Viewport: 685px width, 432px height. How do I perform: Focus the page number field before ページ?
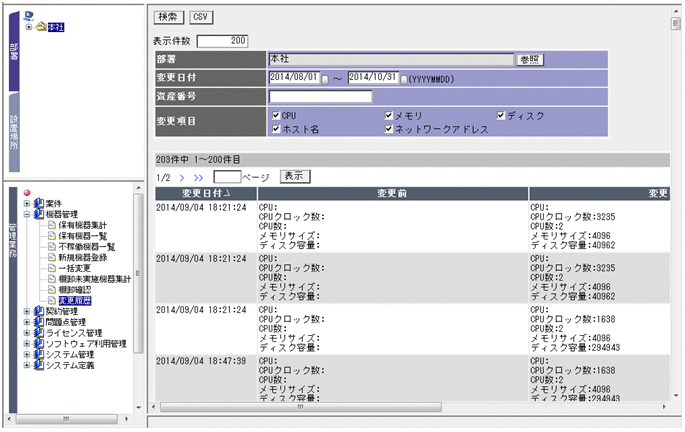[x=227, y=177]
